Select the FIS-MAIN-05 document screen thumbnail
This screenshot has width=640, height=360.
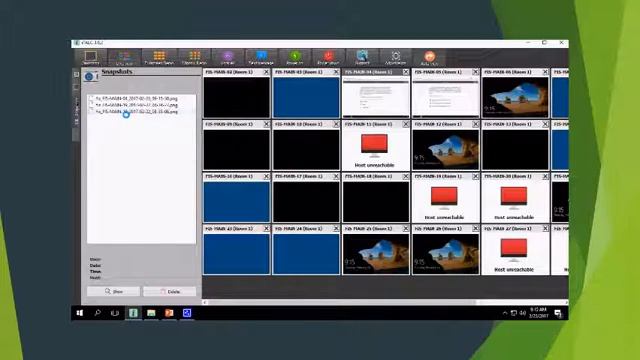(446, 97)
